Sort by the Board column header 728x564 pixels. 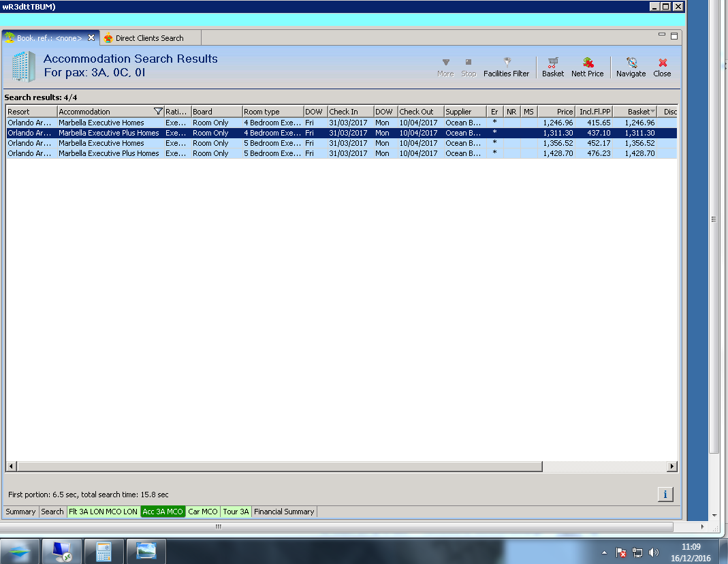217,112
